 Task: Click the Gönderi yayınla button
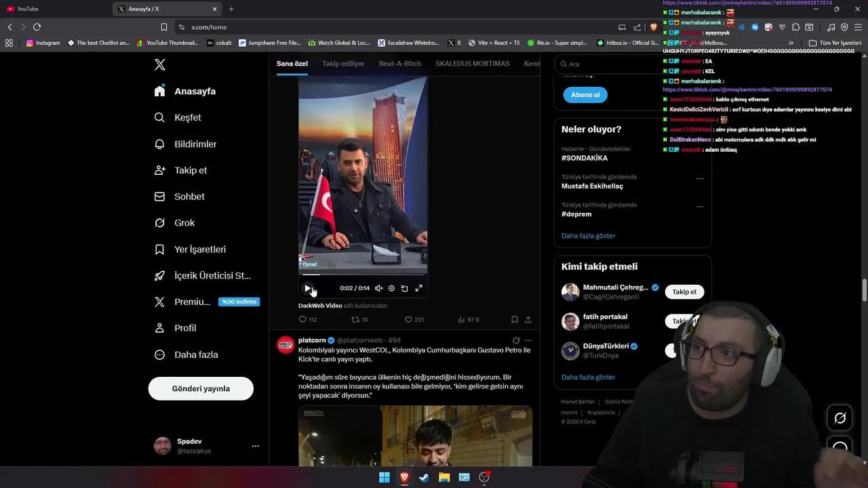click(x=201, y=388)
